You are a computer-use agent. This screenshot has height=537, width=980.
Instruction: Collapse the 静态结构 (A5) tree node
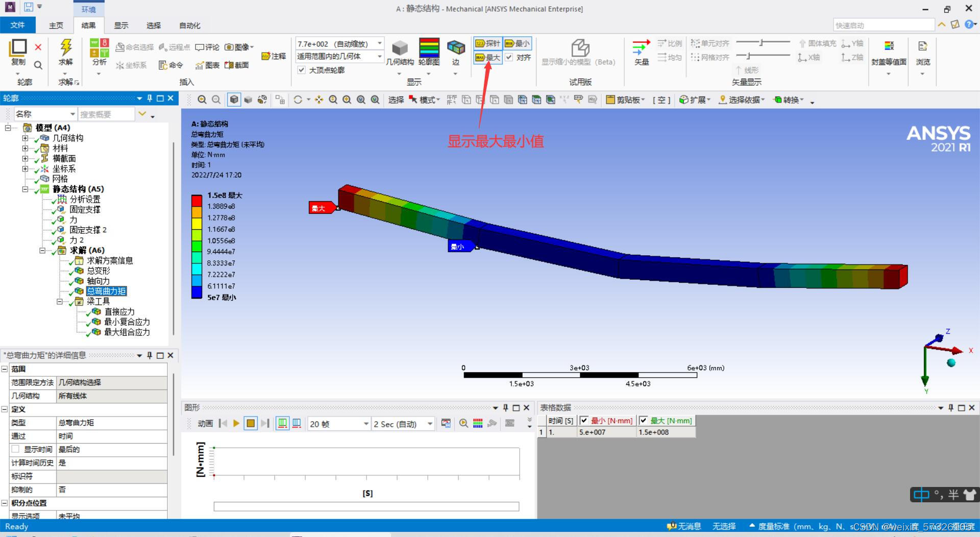25,189
